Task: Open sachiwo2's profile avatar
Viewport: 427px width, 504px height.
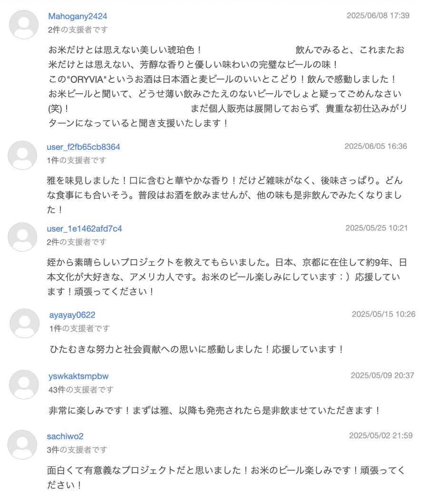Action: pyautogui.click(x=22, y=445)
